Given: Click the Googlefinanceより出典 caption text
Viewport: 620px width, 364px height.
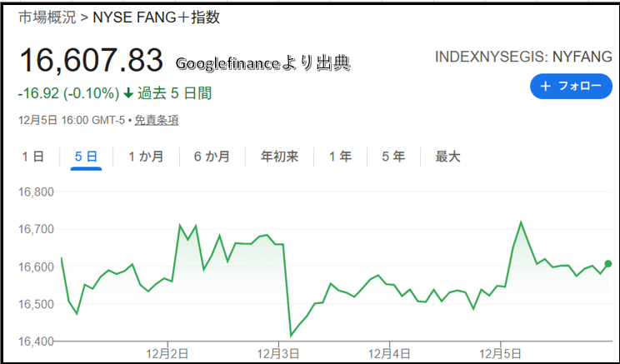Looking at the screenshot, I should pyautogui.click(x=262, y=62).
